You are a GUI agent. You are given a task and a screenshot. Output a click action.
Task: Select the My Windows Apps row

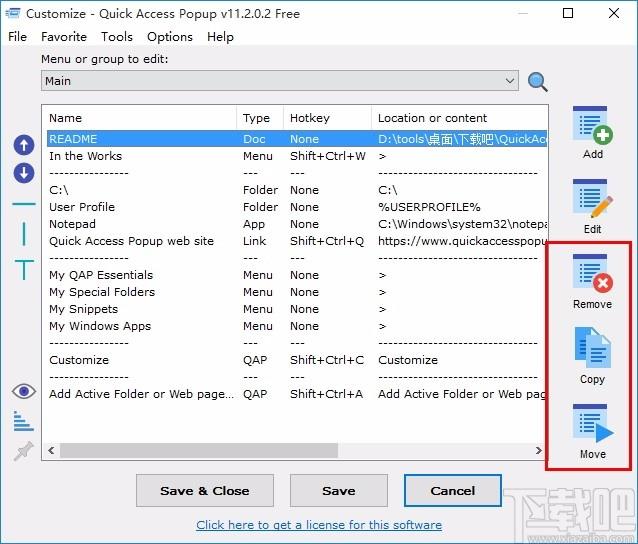point(297,326)
